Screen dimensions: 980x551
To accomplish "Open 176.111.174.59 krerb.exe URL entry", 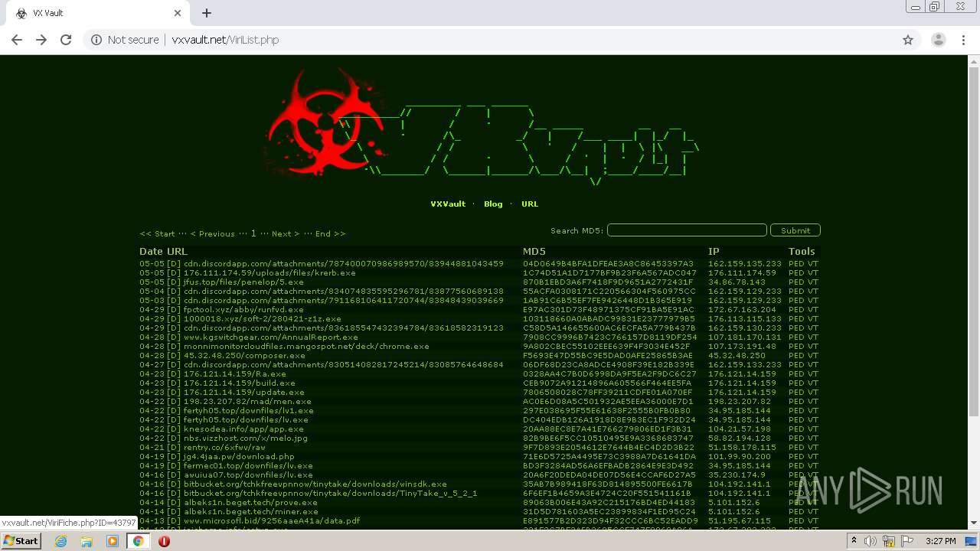I will [269, 273].
